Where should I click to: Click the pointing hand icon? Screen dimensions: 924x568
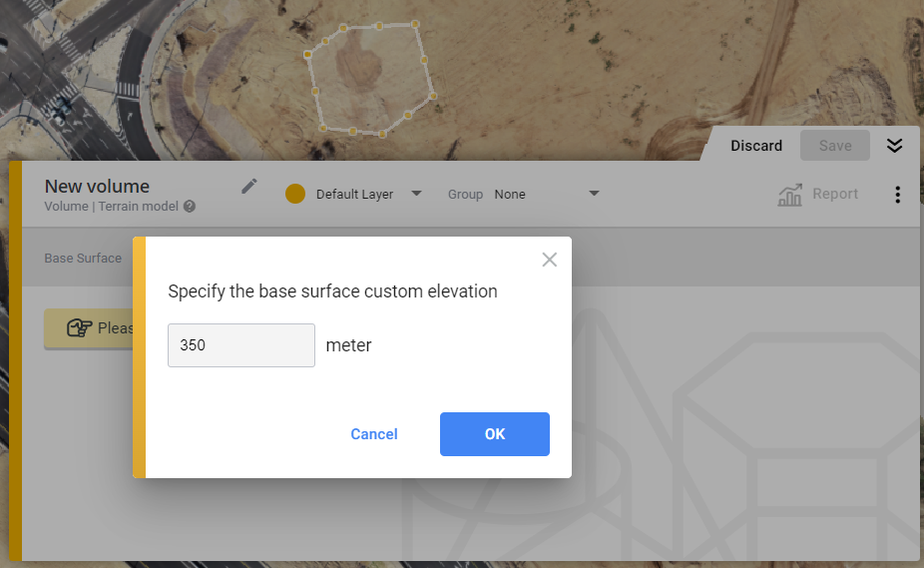coord(80,327)
